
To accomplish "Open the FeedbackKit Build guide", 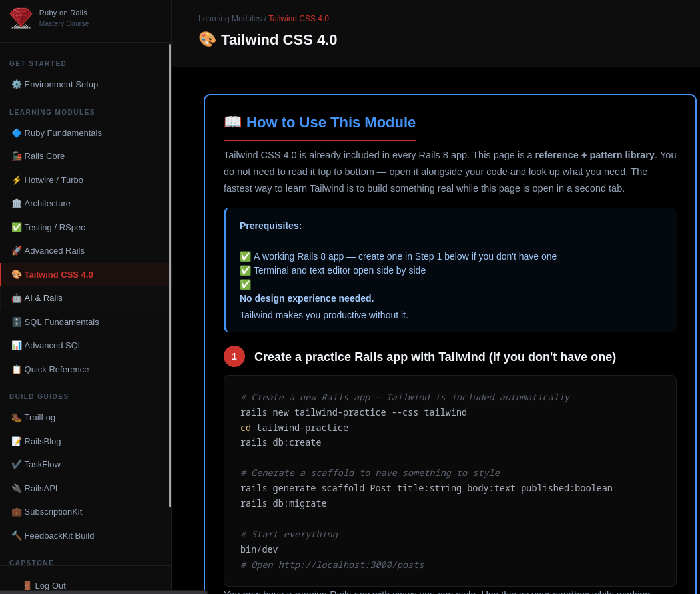I will pyautogui.click(x=85, y=536).
